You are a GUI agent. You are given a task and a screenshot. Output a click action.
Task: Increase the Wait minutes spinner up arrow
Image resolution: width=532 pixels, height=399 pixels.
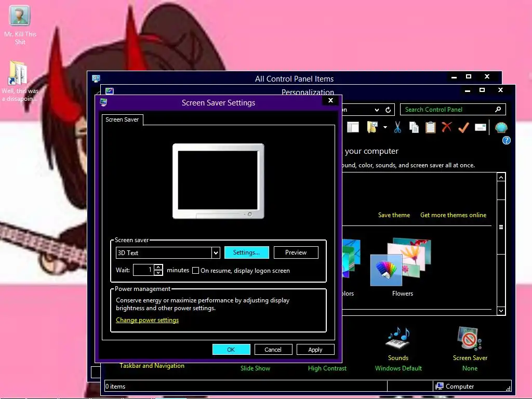[x=158, y=267]
